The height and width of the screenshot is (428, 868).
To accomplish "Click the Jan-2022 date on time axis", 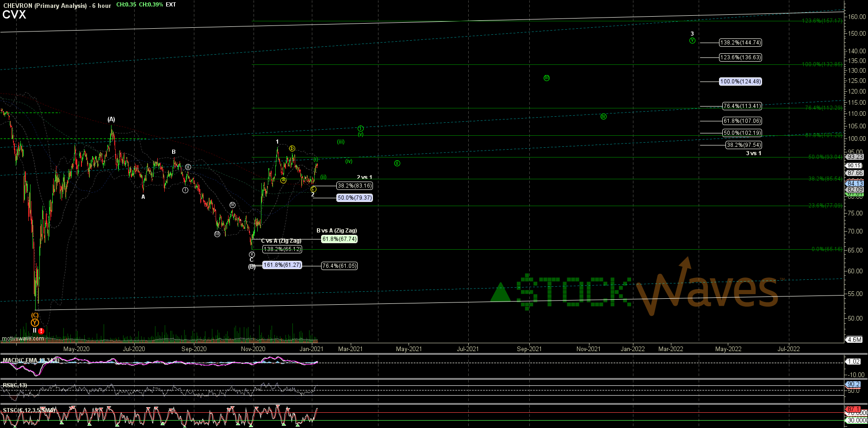I will point(632,348).
